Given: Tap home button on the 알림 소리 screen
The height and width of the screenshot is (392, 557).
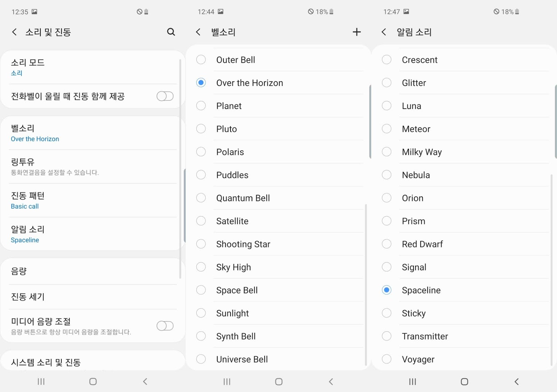Looking at the screenshot, I should coord(464,382).
